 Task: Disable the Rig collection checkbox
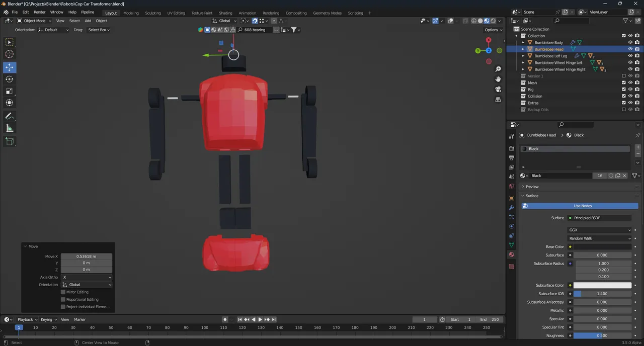(624, 90)
